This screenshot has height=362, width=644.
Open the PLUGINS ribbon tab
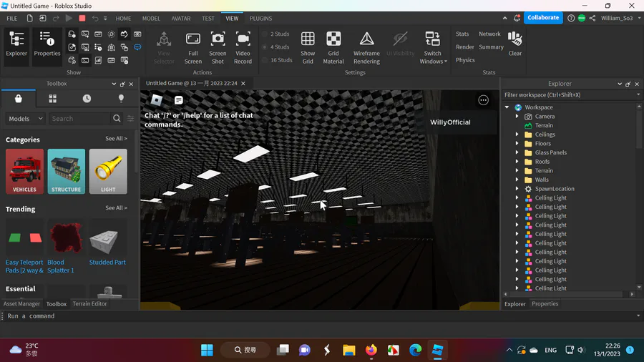260,19
